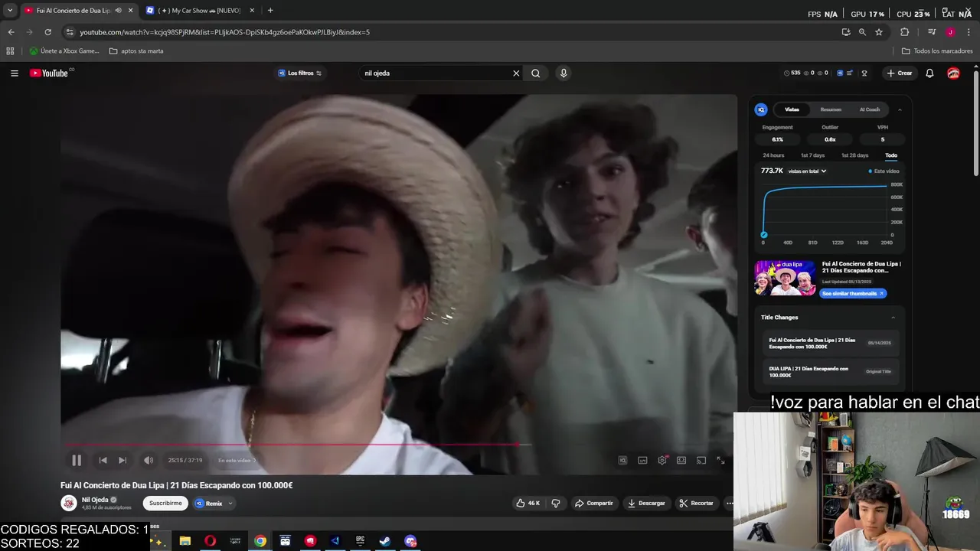Click the Descargar download button
980x551 pixels.
pyautogui.click(x=647, y=503)
